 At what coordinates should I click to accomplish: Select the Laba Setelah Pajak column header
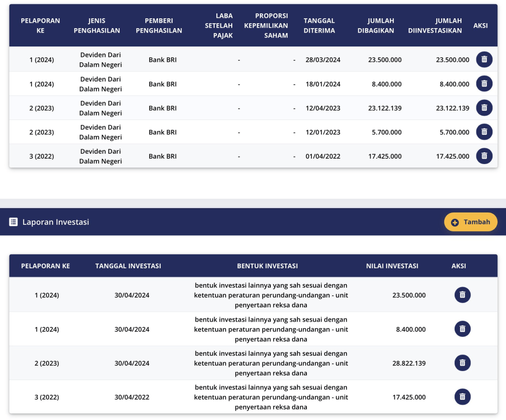(218, 26)
